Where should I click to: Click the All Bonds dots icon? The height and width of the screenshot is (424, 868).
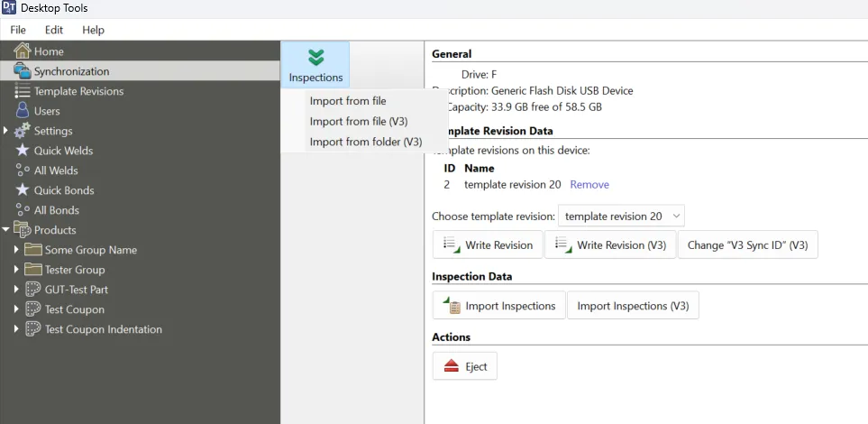click(x=23, y=210)
